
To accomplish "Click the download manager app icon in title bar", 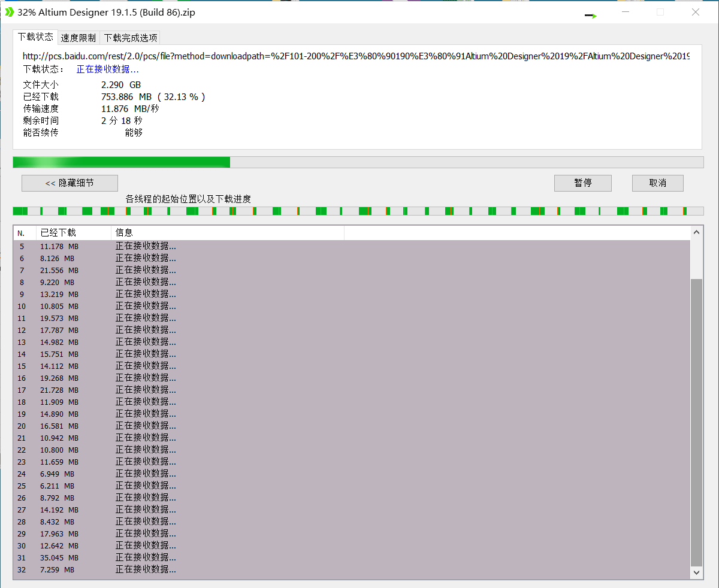I will coord(8,11).
